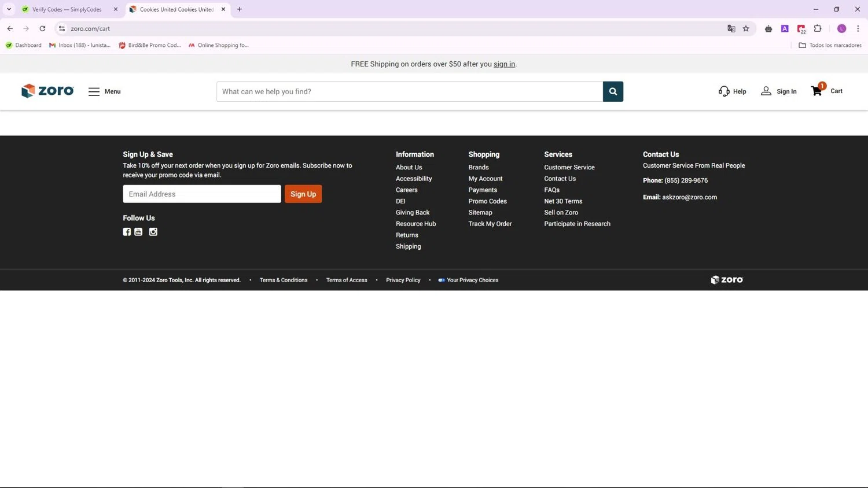Open Zoro's Facebook page icon

click(127, 232)
